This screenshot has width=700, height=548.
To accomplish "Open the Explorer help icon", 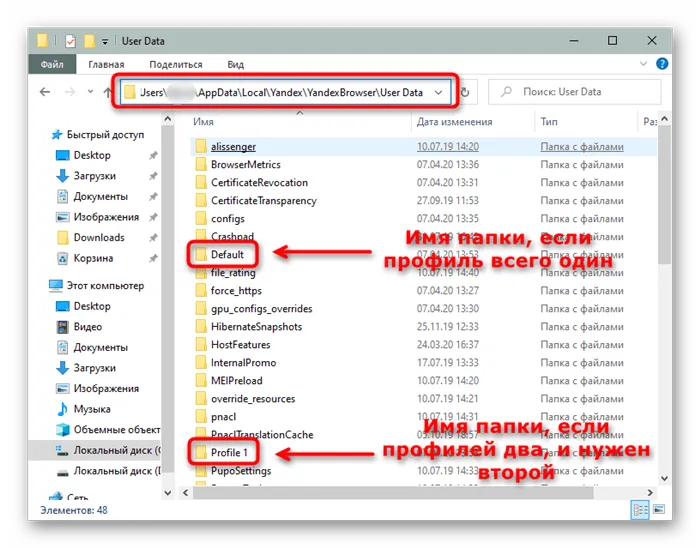I will [x=662, y=64].
